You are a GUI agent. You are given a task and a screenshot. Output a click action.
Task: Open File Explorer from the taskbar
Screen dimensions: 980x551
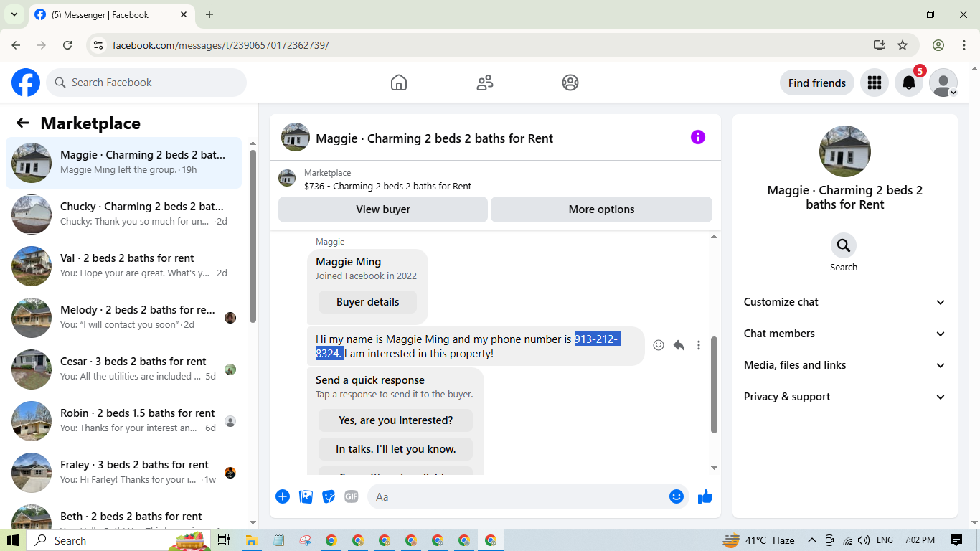[252, 540]
